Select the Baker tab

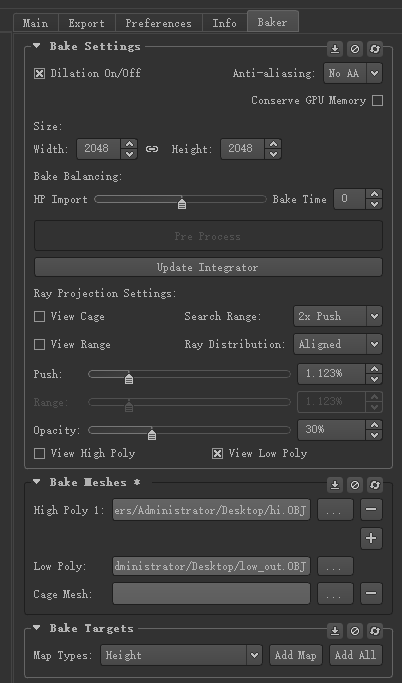[x=273, y=22]
